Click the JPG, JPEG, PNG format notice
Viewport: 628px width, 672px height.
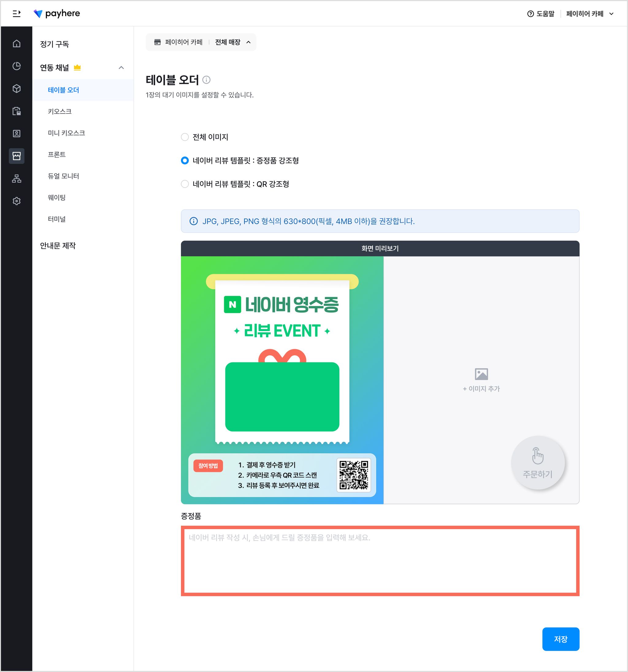pos(380,221)
